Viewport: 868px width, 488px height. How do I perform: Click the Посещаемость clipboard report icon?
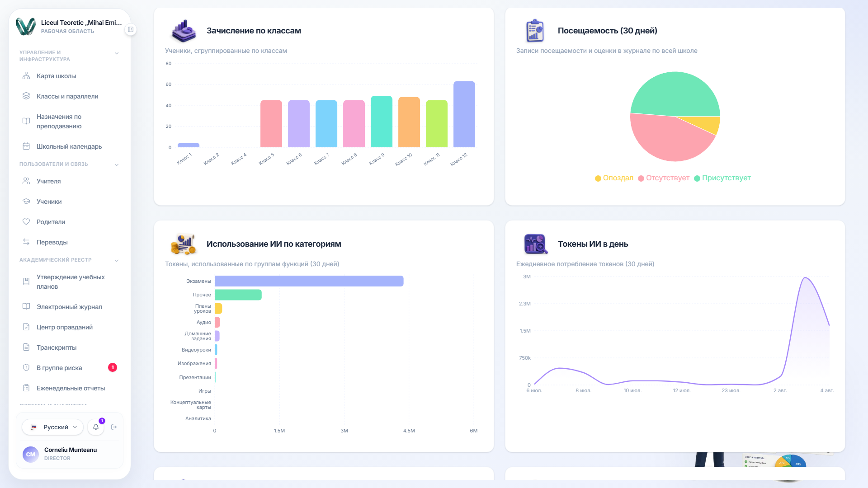click(535, 31)
